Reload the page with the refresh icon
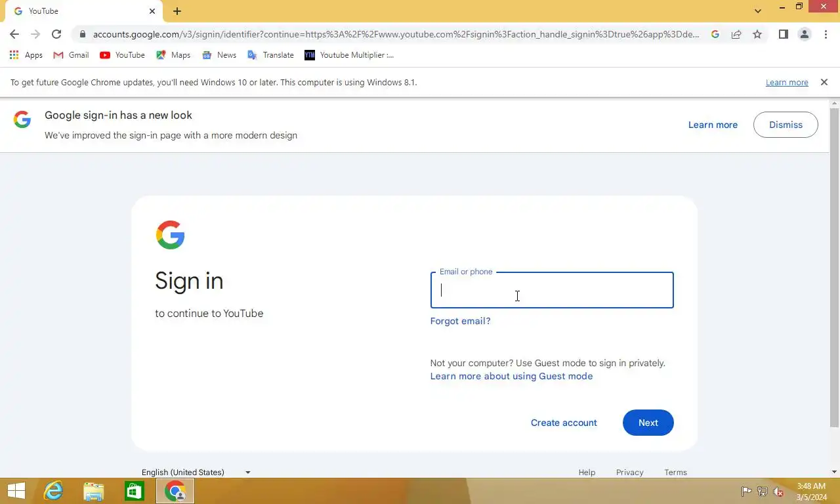This screenshot has width=840, height=504. [x=56, y=34]
